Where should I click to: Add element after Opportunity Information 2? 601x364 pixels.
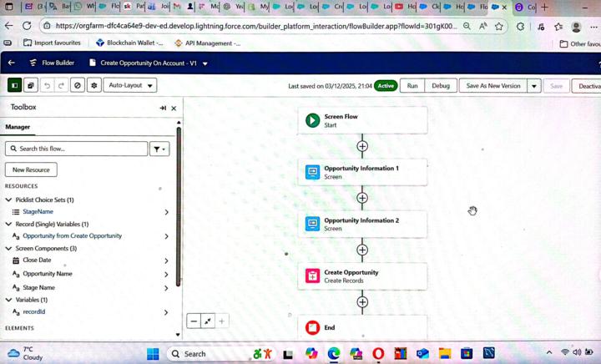pos(362,250)
